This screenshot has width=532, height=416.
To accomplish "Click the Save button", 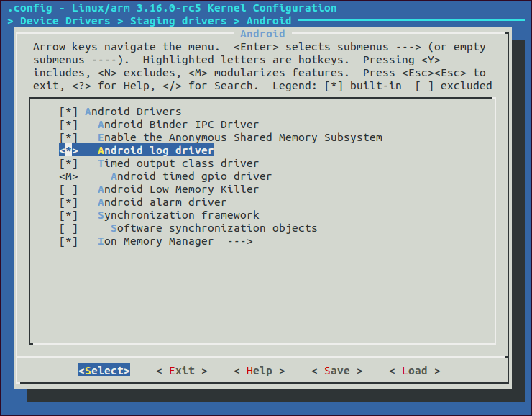I will [337, 371].
